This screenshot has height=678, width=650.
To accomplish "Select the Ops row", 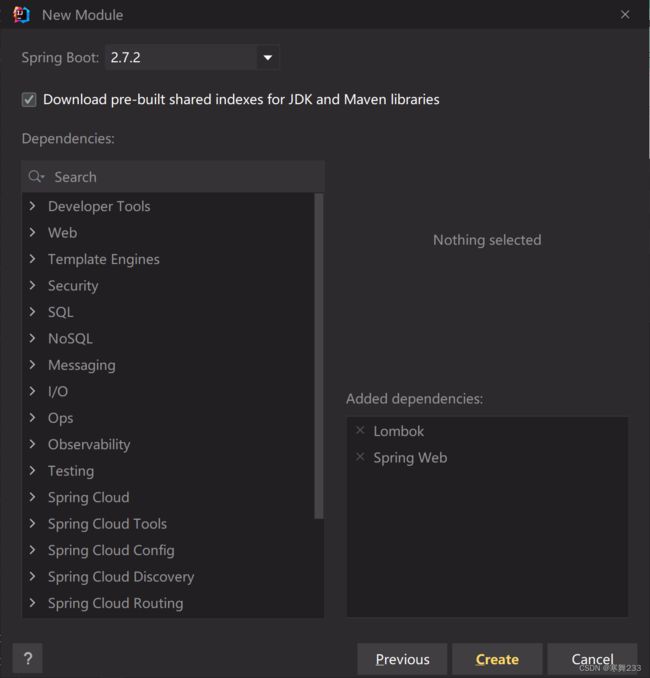I will 169,418.
